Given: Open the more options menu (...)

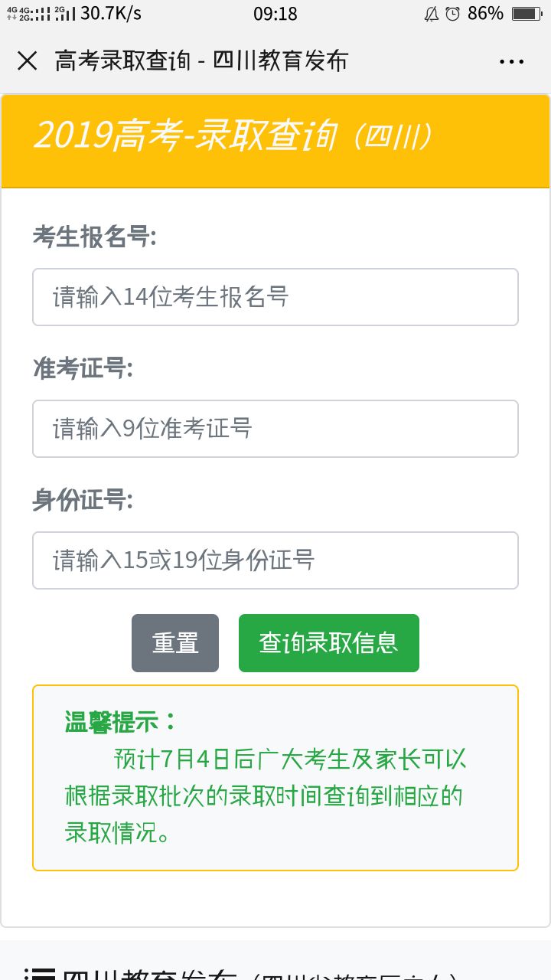Looking at the screenshot, I should point(511,61).
